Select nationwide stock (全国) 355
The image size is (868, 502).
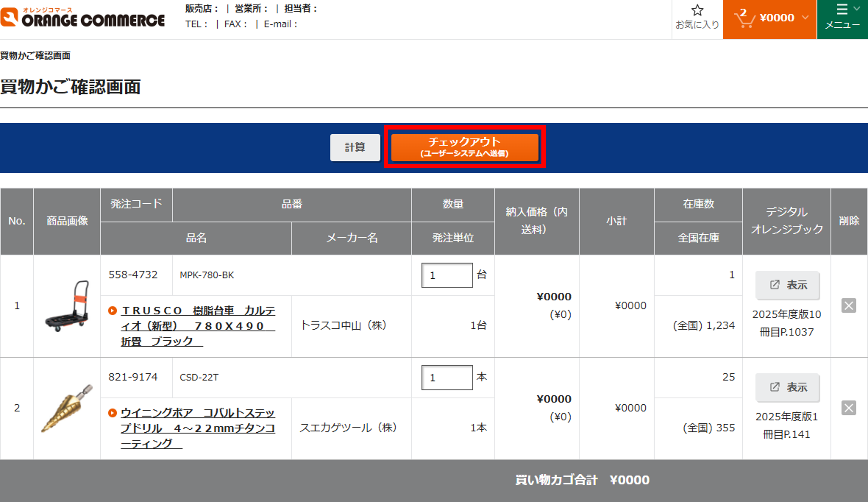click(709, 428)
